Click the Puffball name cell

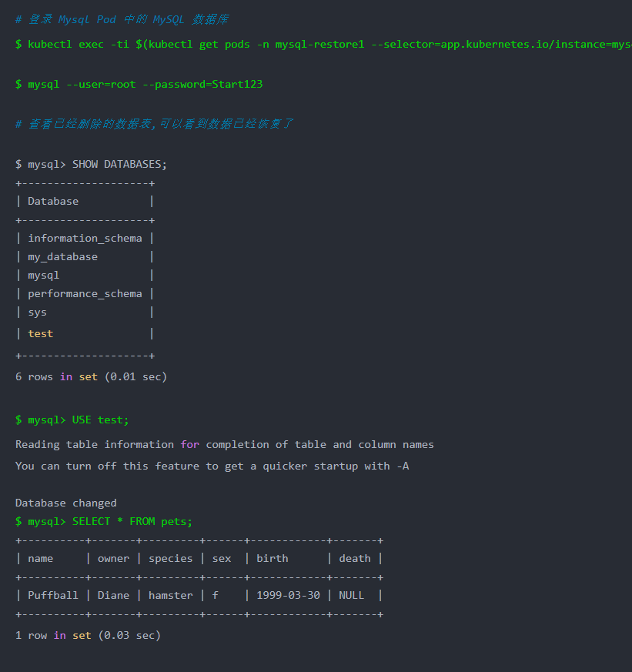point(53,595)
